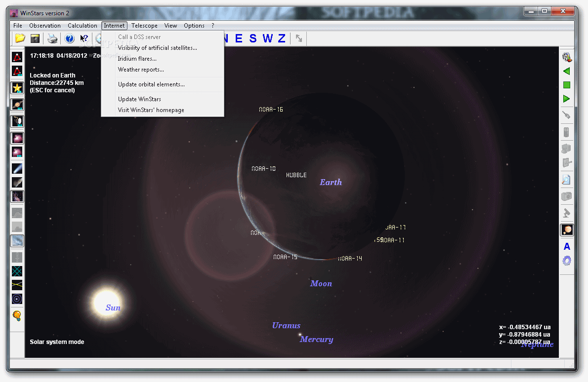Toggle nebulae display pink nebula icon
The image size is (588, 382).
point(17,138)
